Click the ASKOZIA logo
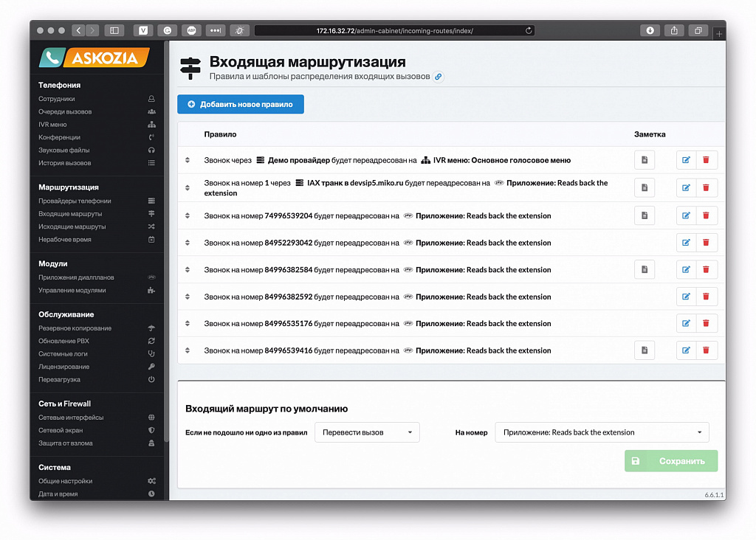This screenshot has height=540, width=756. (94, 58)
